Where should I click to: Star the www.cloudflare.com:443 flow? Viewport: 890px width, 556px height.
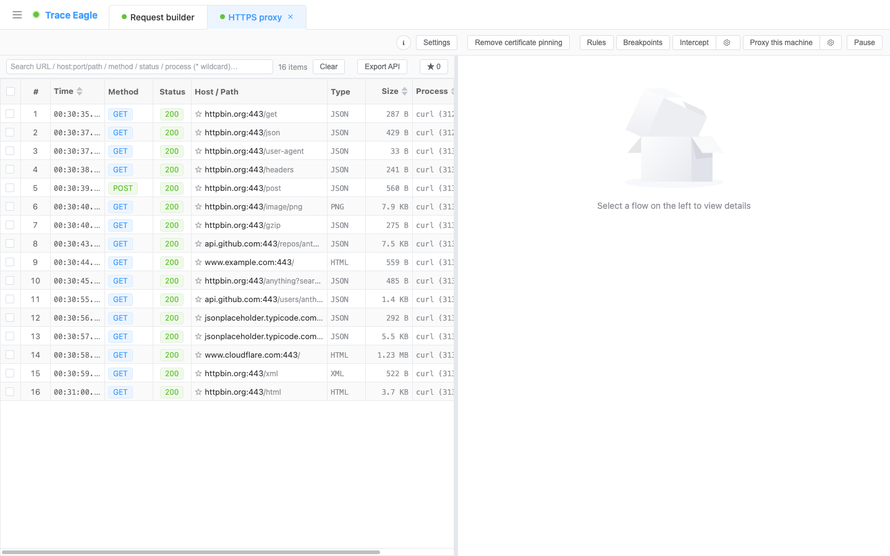point(198,355)
